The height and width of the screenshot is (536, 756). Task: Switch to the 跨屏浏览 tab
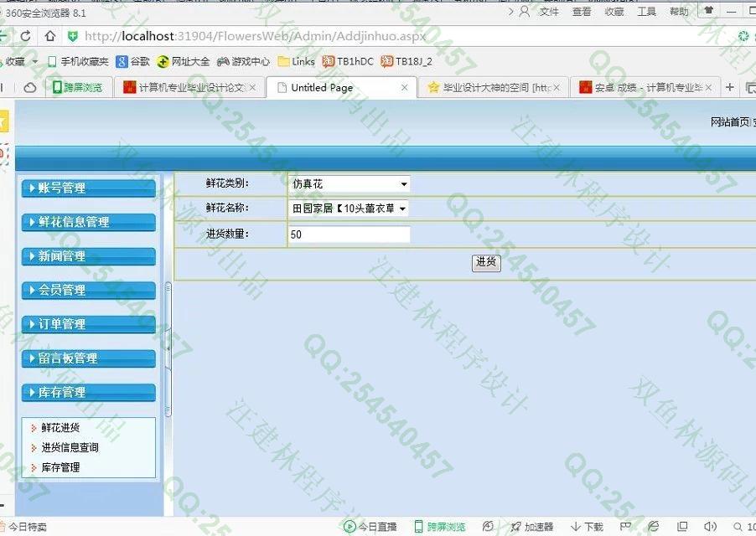[78, 87]
